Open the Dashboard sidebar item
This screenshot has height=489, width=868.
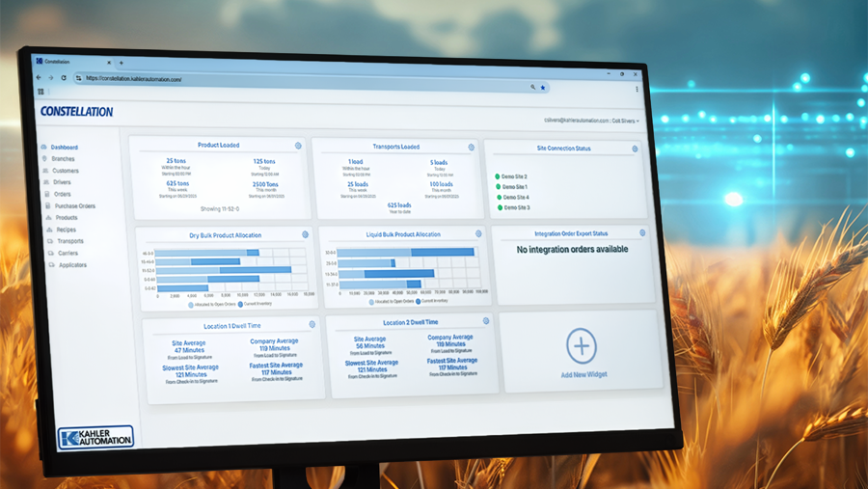[x=59, y=147]
